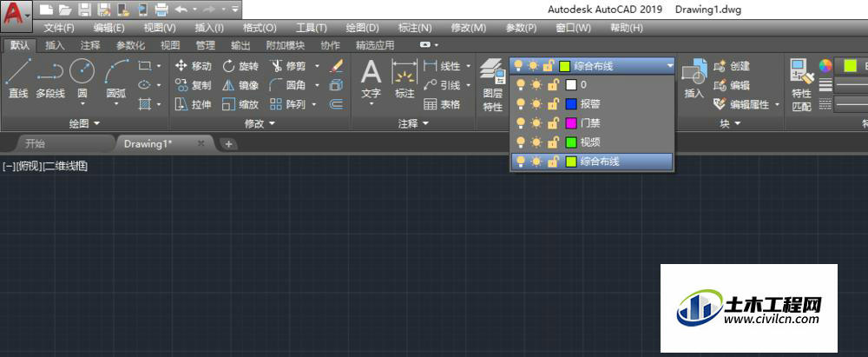Click the Save disk icon in quick access toolbar

(x=84, y=10)
